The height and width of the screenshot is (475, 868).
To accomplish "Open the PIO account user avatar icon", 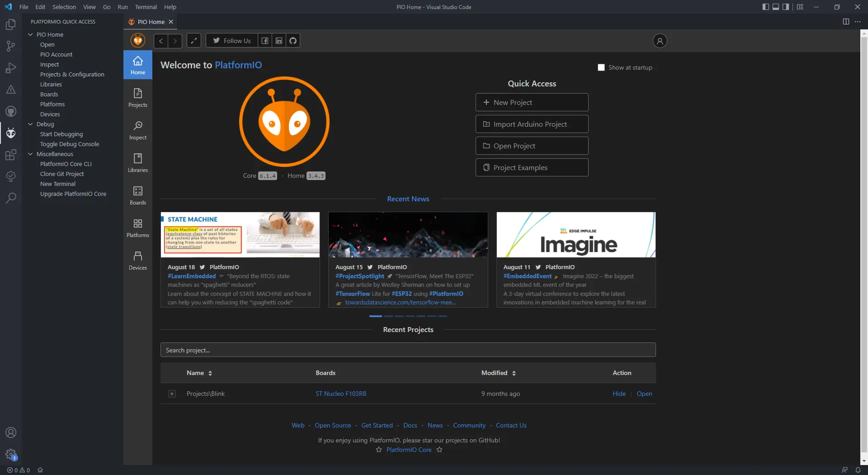I will [x=660, y=41].
